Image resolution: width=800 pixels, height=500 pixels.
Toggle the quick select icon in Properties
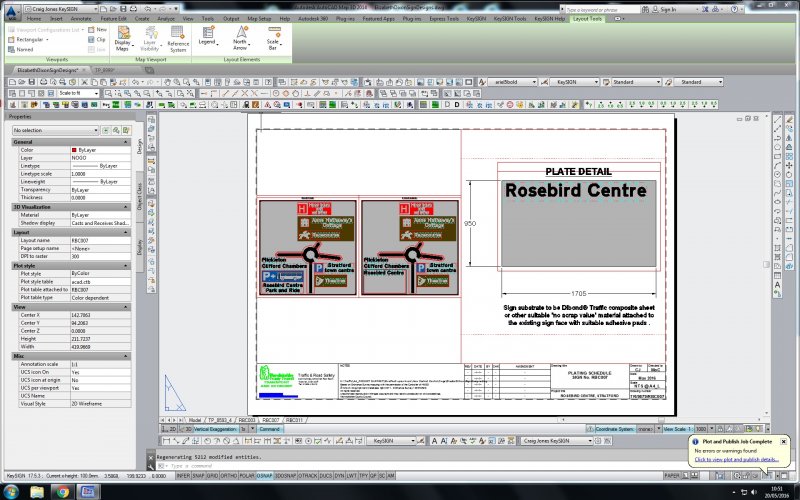click(x=126, y=131)
